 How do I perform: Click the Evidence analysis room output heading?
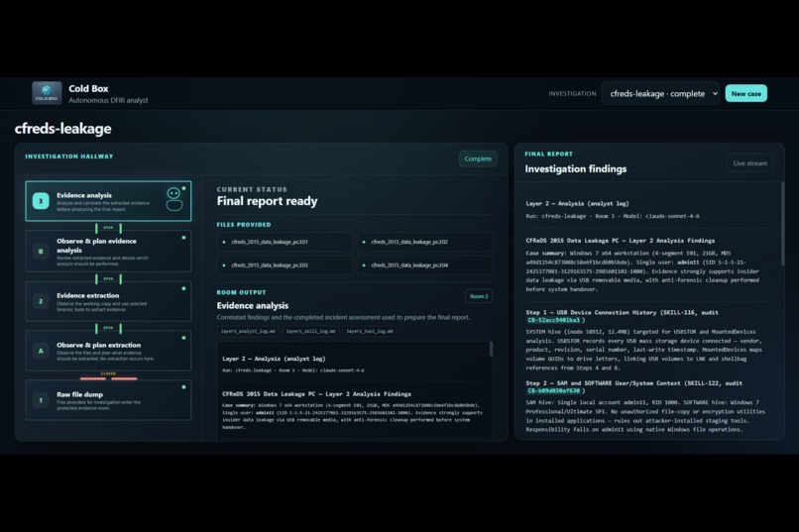tap(252, 305)
